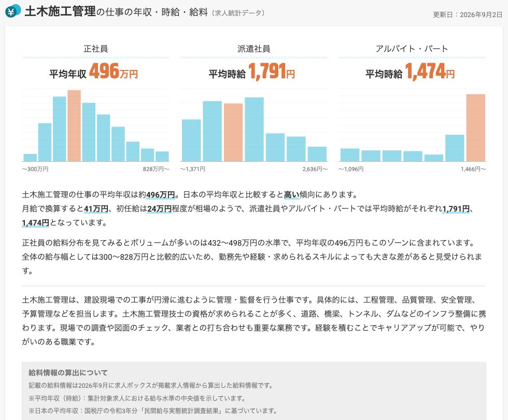The image size is (508, 420).
Task: Click the 2,636円〜 axis label
Action: [315, 169]
